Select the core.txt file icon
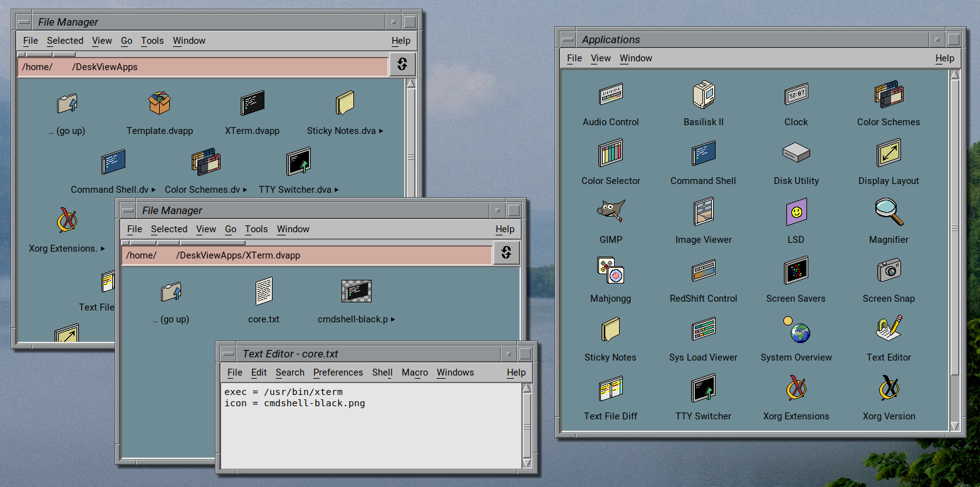This screenshot has height=487, width=980. click(x=264, y=292)
